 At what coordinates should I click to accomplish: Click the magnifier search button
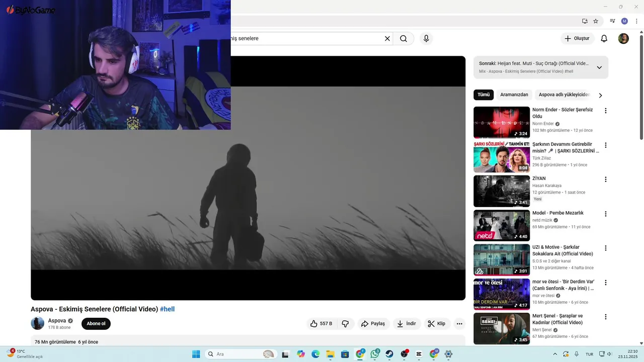point(404,38)
